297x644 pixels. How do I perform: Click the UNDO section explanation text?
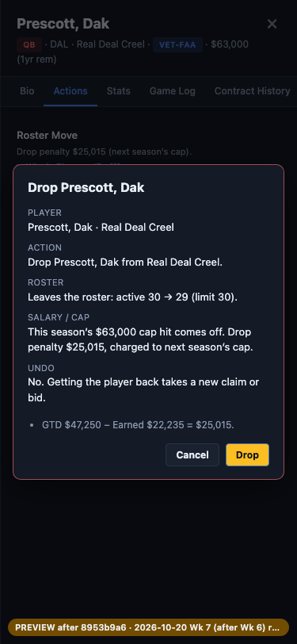pyautogui.click(x=143, y=389)
